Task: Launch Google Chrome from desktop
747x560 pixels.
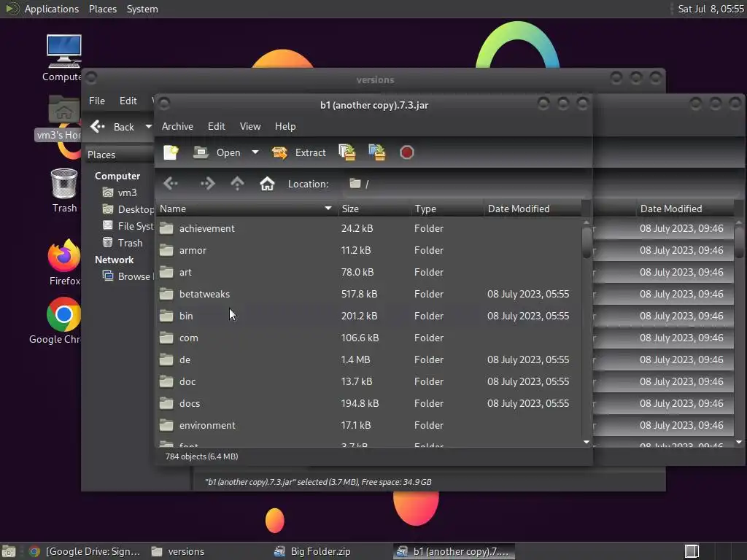Action: click(57, 321)
